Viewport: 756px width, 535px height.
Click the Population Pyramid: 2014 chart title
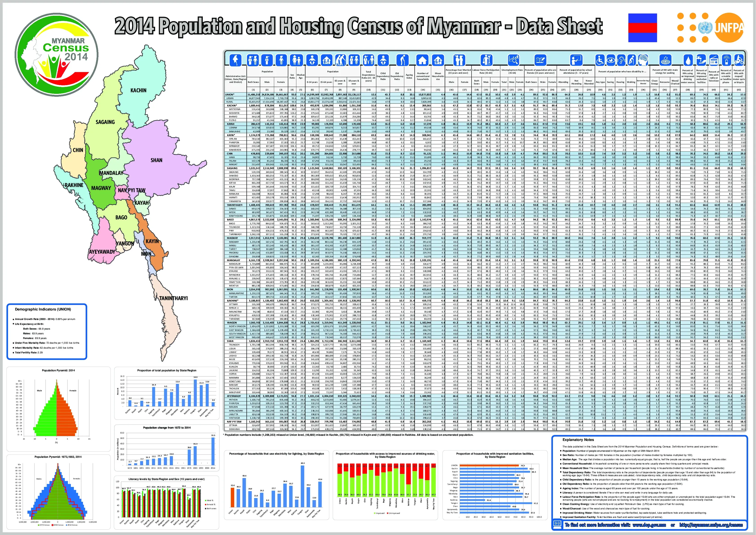tap(58, 370)
